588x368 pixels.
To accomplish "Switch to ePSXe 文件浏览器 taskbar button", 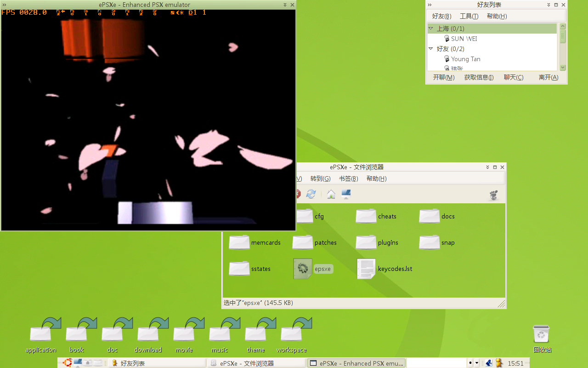I will tap(256, 363).
